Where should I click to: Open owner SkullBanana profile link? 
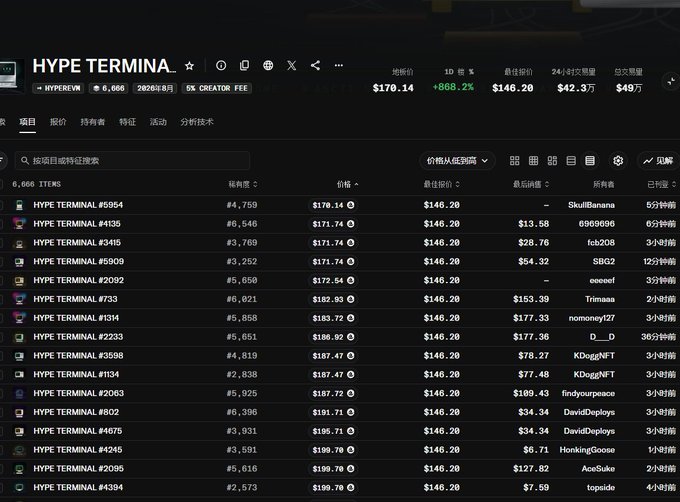(592, 205)
